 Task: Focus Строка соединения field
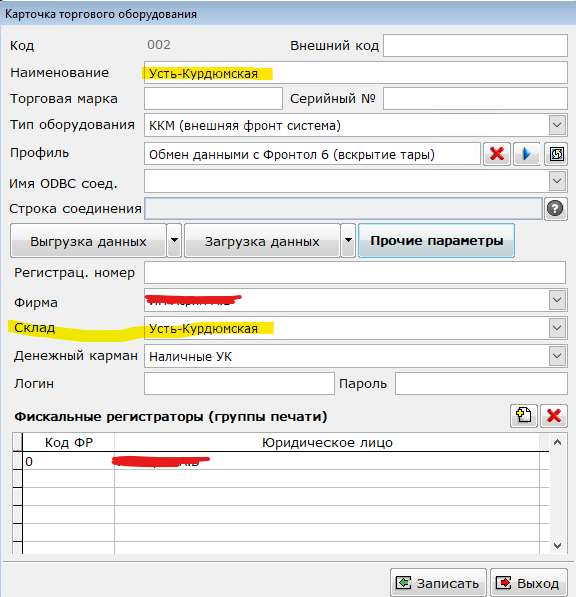coord(343,209)
